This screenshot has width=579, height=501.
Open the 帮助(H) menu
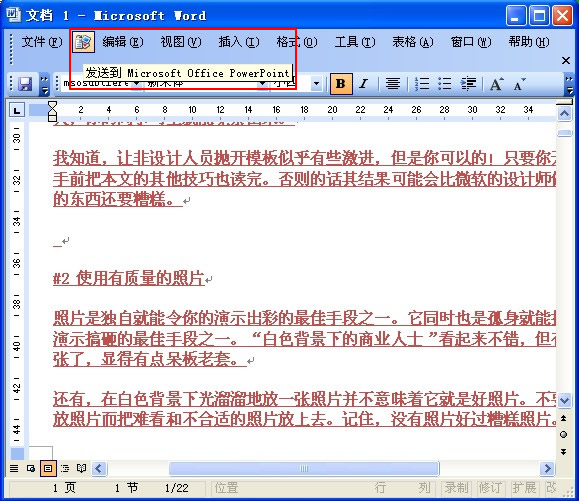[529, 42]
